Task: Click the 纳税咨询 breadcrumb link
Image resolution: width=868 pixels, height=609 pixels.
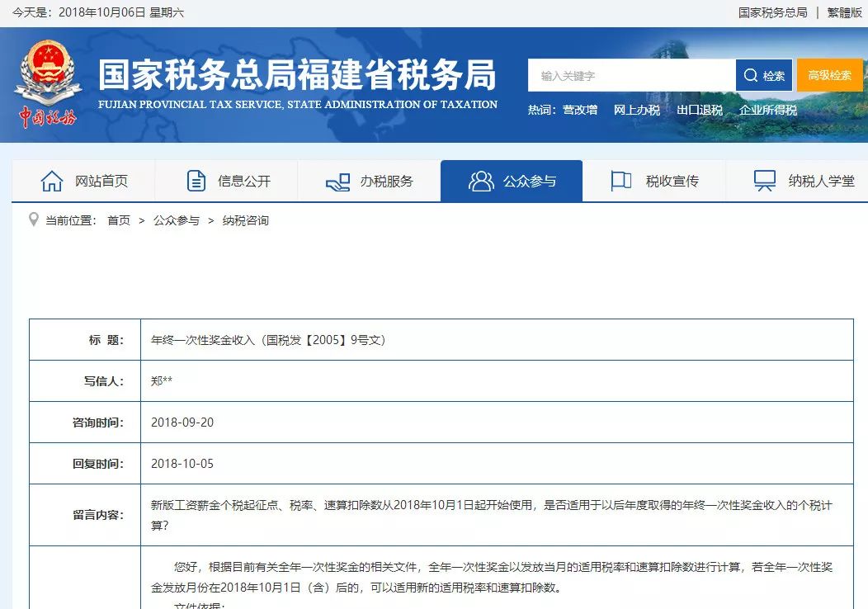Action: pos(245,220)
